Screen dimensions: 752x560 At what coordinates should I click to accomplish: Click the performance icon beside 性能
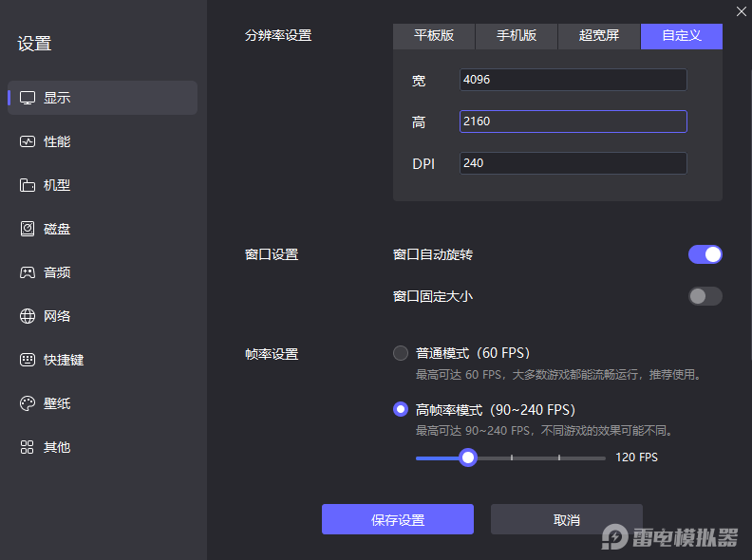click(28, 141)
